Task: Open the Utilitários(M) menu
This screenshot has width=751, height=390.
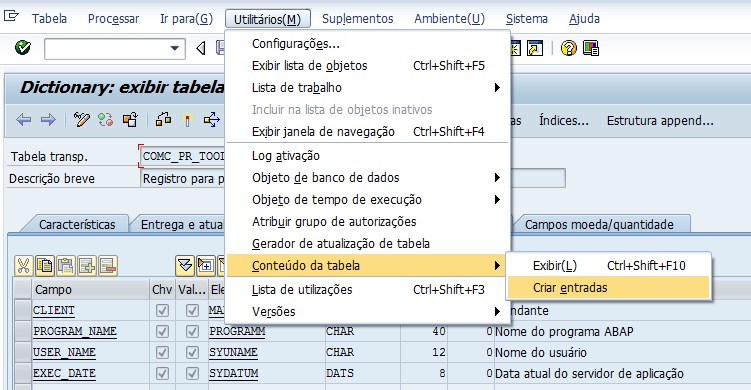Action: click(268, 19)
